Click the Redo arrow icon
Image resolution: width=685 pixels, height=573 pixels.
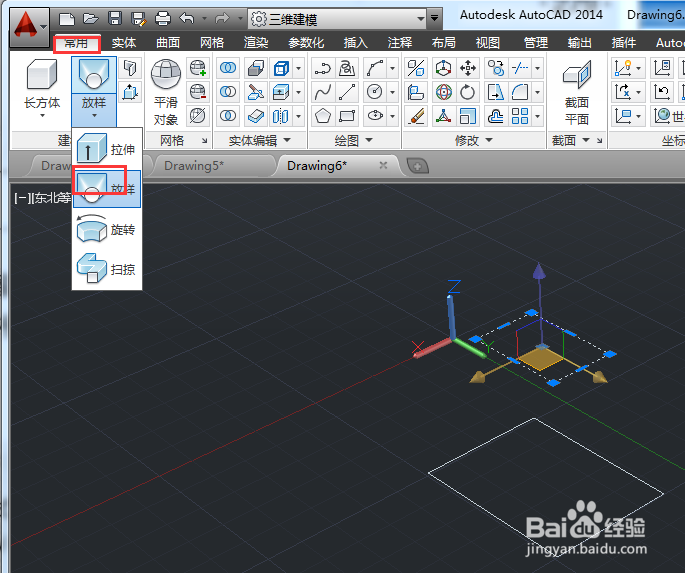(222, 19)
